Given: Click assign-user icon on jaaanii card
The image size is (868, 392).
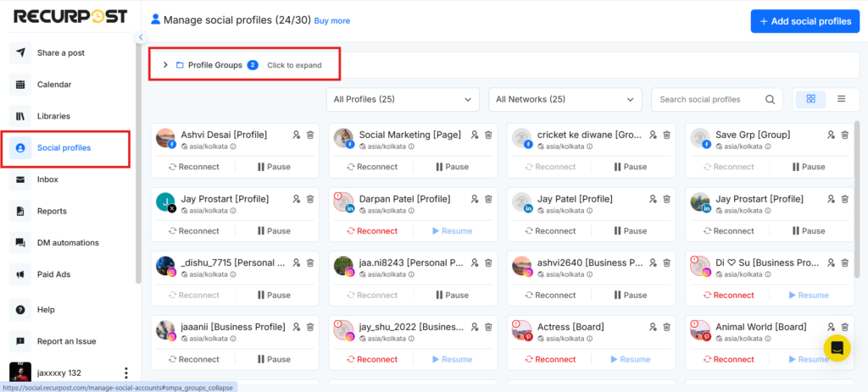Looking at the screenshot, I should (296, 327).
